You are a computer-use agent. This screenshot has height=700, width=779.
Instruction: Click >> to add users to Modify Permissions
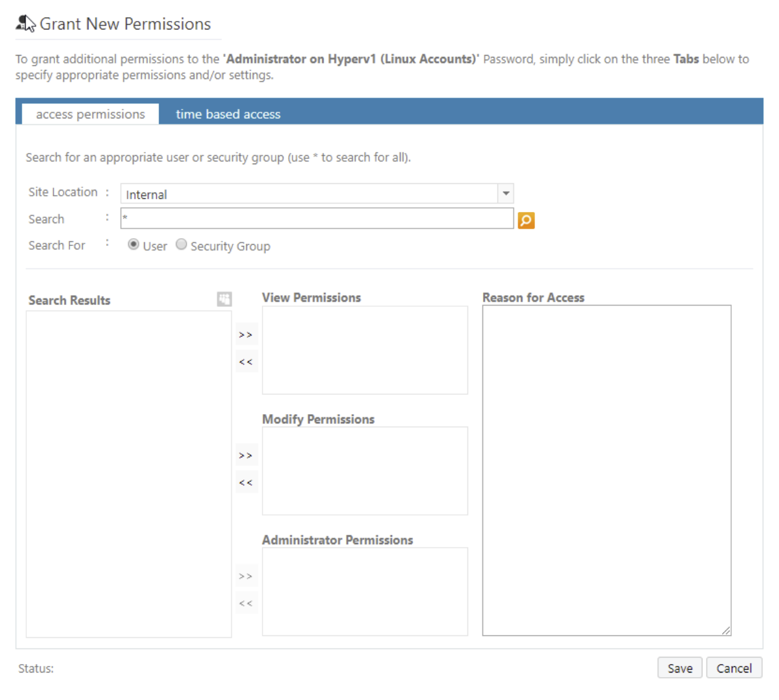tap(246, 455)
